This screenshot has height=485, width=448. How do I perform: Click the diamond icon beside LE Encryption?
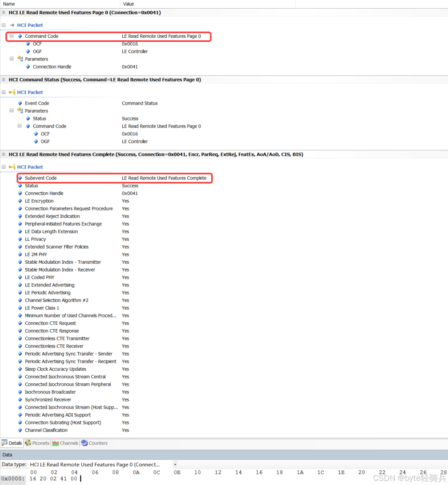(x=20, y=201)
